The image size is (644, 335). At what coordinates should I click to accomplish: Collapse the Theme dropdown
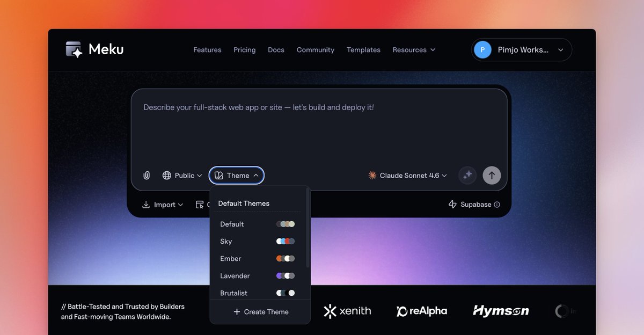[237, 176]
